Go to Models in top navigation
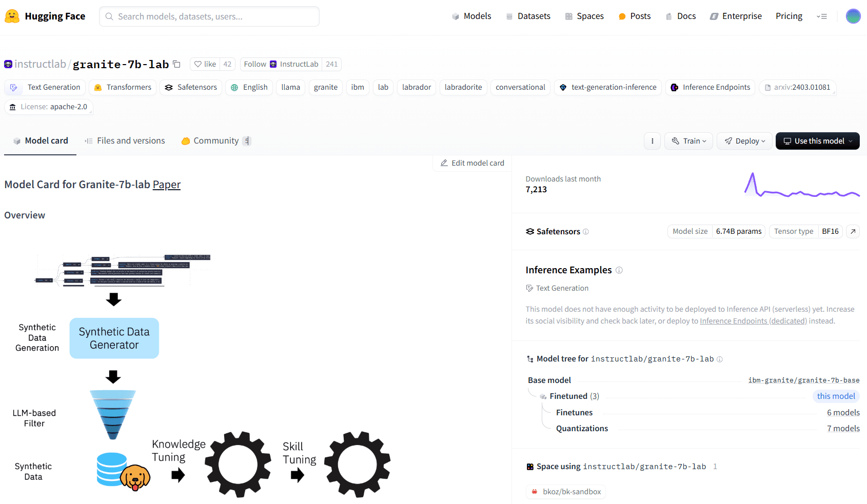 (x=471, y=16)
